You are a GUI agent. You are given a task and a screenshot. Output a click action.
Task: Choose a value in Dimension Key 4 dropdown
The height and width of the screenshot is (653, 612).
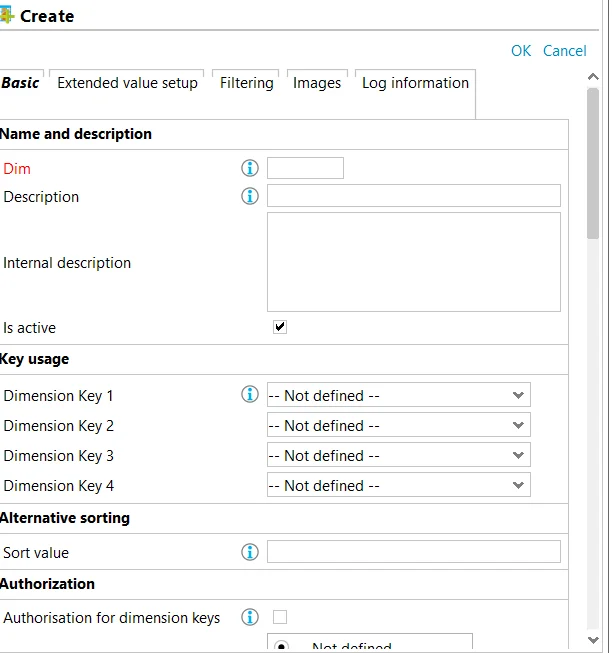398,485
